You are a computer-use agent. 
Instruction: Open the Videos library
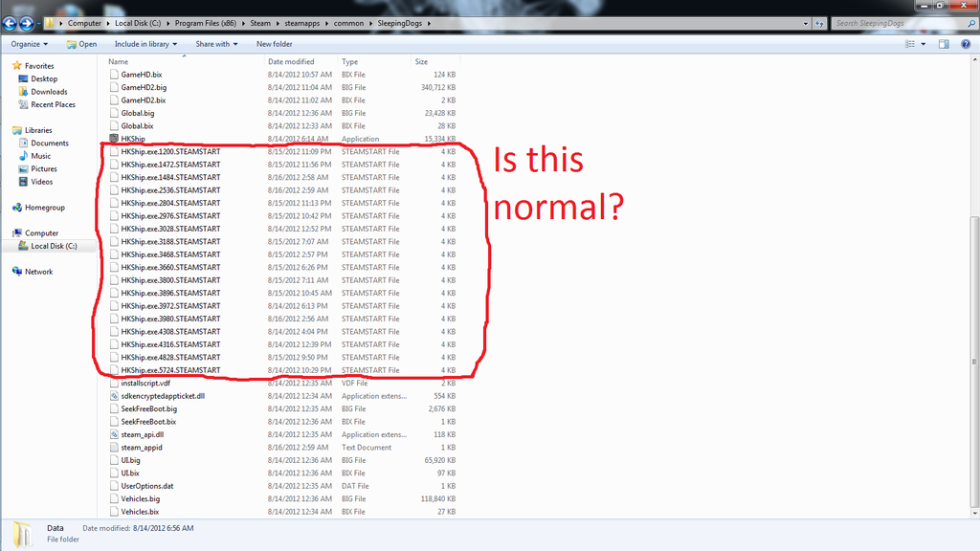coord(41,182)
